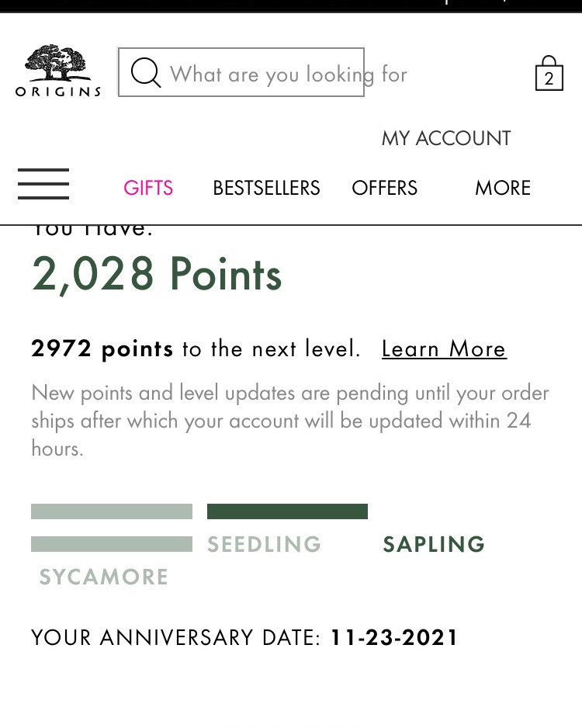
Task: Select the GIFTS menu item
Action: point(148,188)
